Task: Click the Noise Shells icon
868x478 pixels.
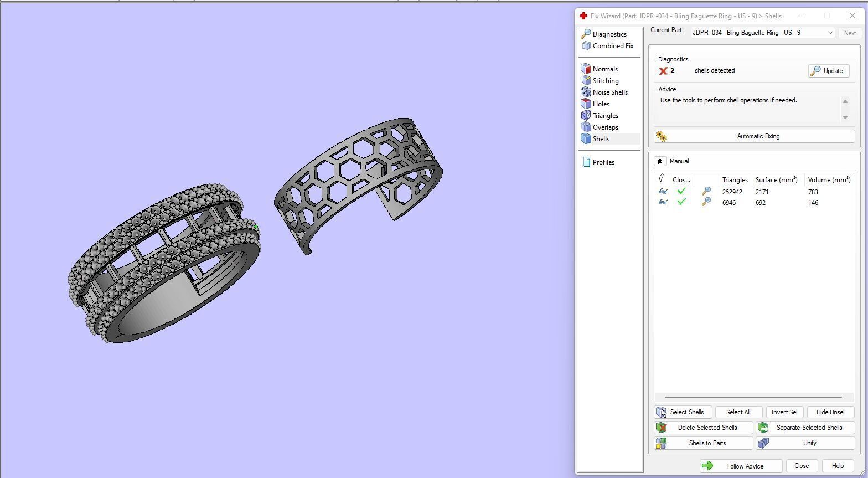Action: click(x=586, y=92)
